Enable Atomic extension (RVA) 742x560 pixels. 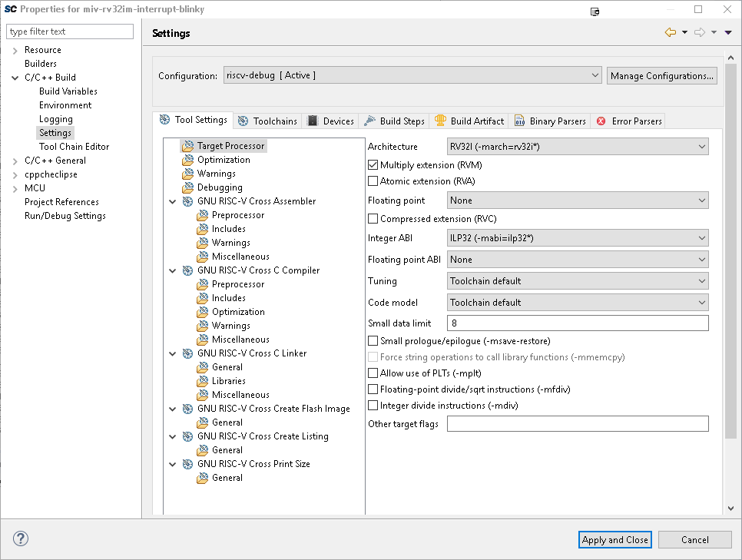(373, 181)
